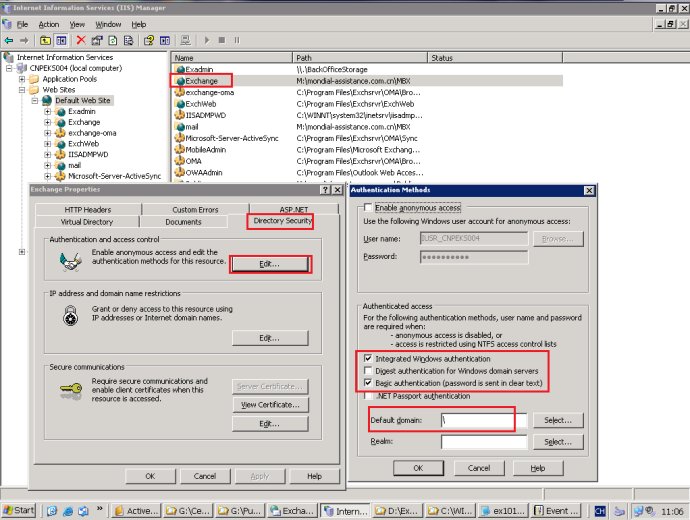Collapse the Web Sites tree node

[22, 90]
